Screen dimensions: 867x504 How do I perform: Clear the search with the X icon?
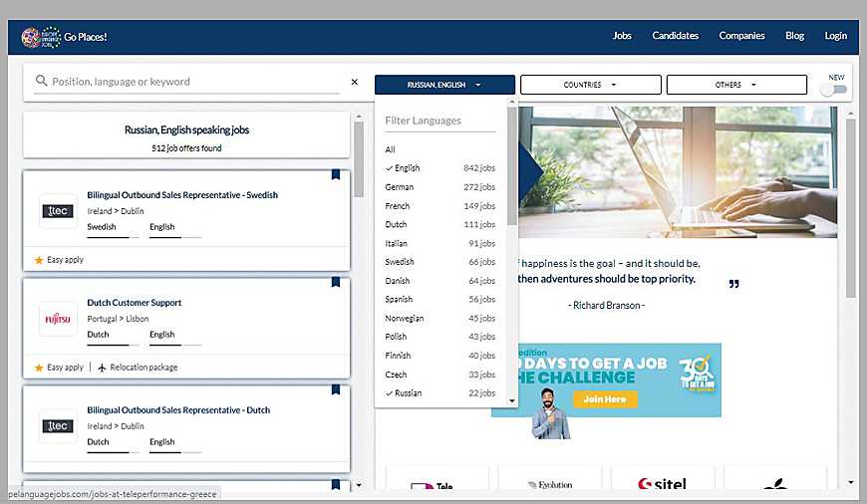[x=355, y=82]
